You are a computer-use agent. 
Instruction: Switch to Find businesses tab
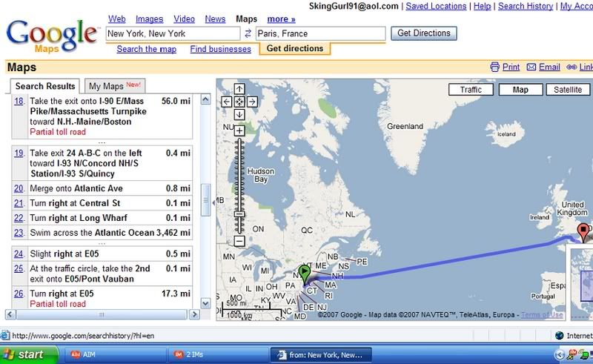click(x=220, y=49)
